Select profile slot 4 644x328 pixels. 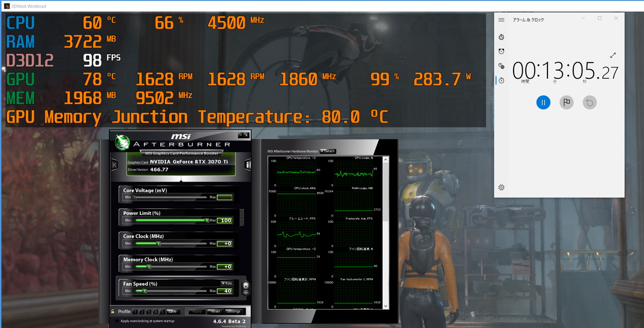click(156, 311)
